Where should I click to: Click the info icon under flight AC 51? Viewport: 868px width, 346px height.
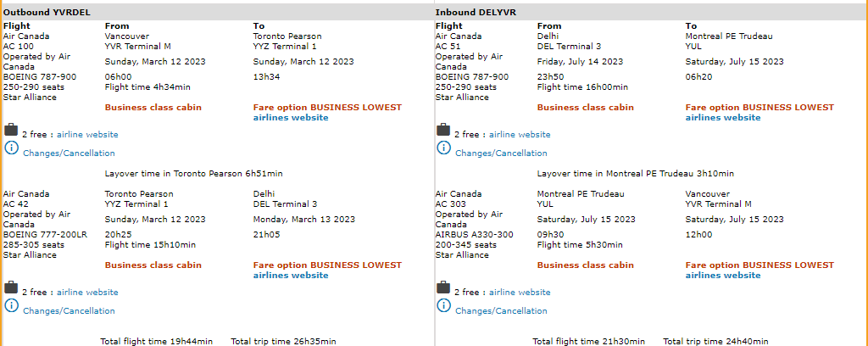pyautogui.click(x=443, y=148)
